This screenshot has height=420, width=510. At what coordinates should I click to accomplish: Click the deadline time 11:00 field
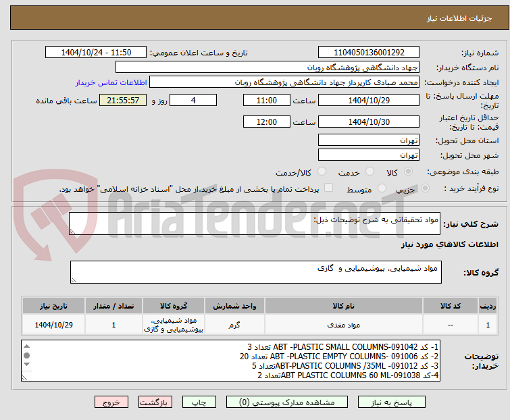(x=267, y=100)
